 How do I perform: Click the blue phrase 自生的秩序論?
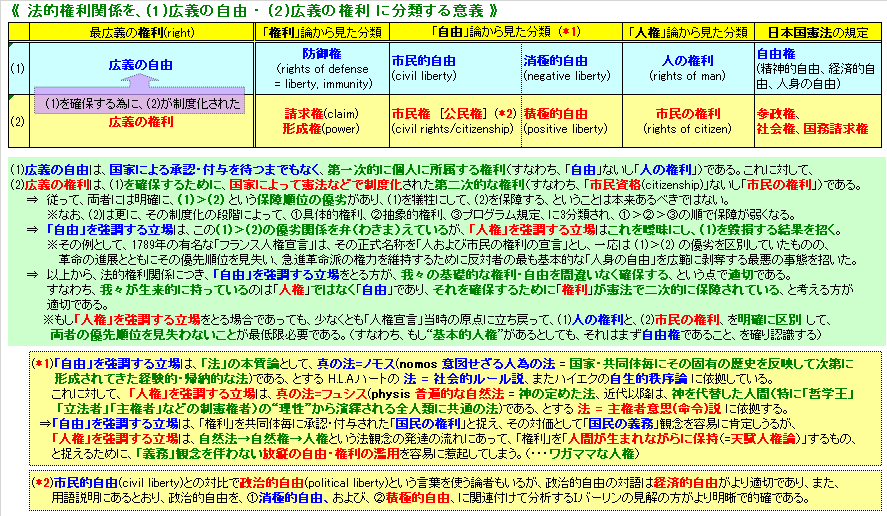tap(648, 379)
